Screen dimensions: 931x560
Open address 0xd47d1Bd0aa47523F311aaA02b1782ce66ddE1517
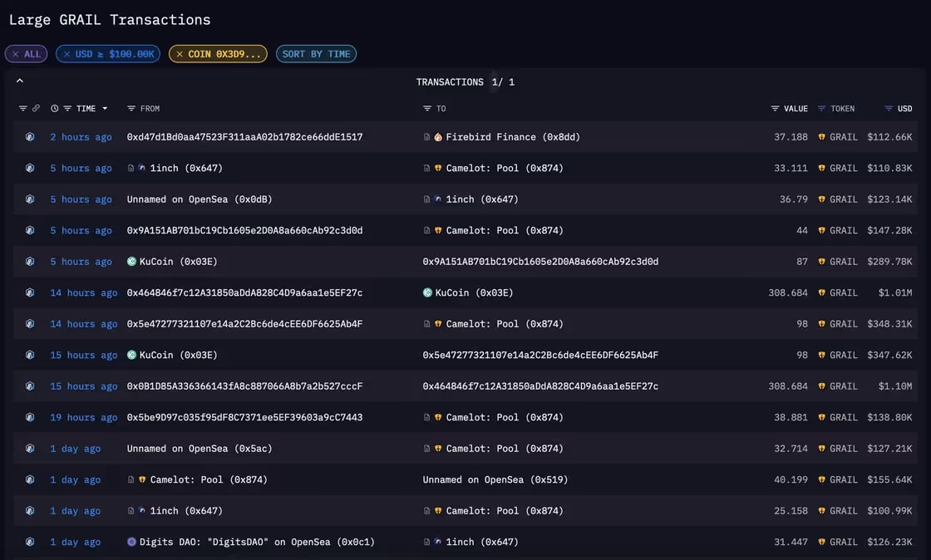[244, 137]
